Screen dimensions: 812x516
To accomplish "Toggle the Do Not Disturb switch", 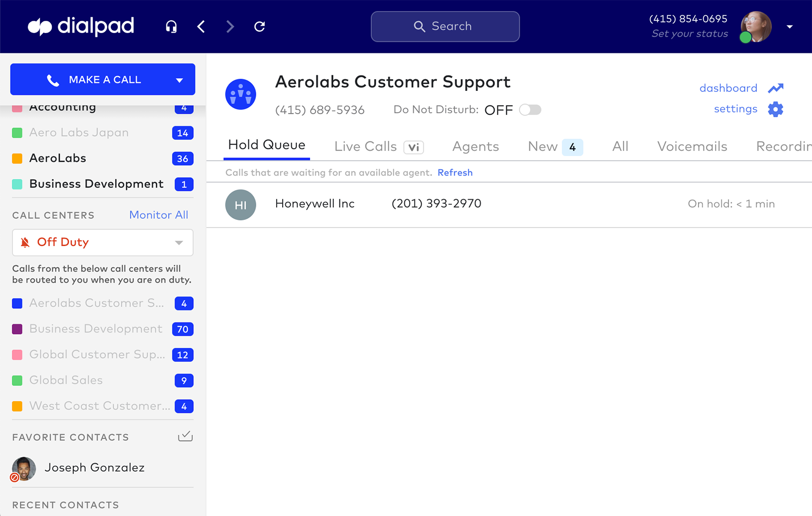I will (530, 110).
